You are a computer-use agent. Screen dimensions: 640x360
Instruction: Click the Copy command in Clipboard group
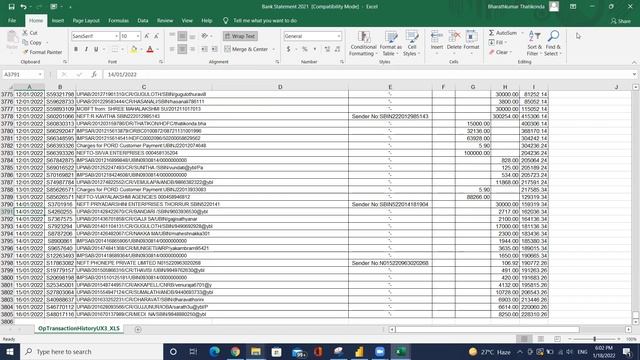pos(35,42)
